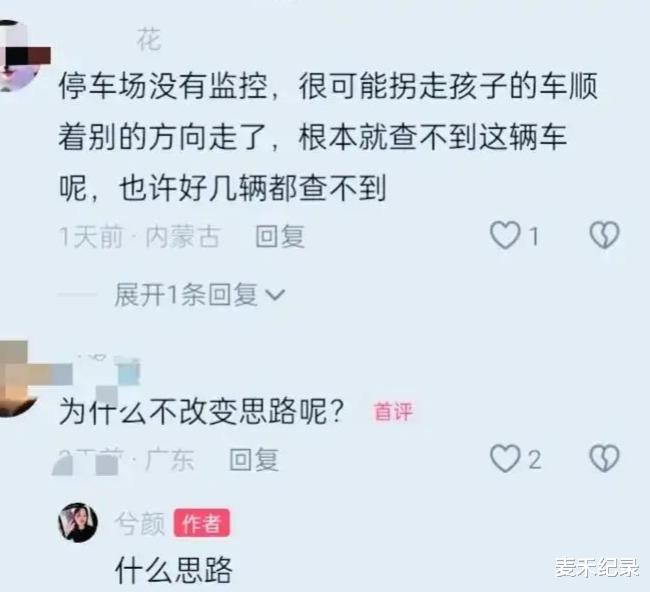The width and height of the screenshot is (650, 592).
Task: Reply to the 广东 comment
Action: tap(254, 459)
